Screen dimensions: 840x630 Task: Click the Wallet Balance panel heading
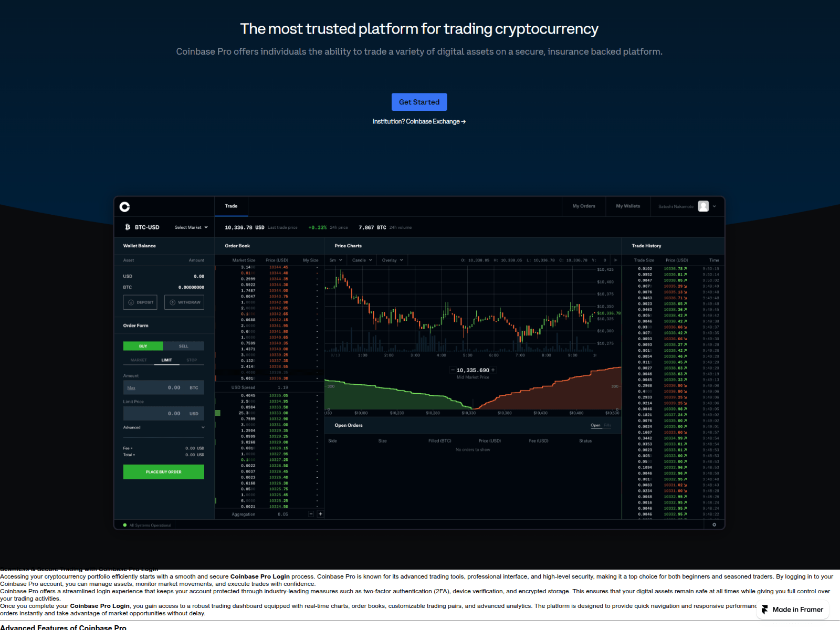point(140,246)
